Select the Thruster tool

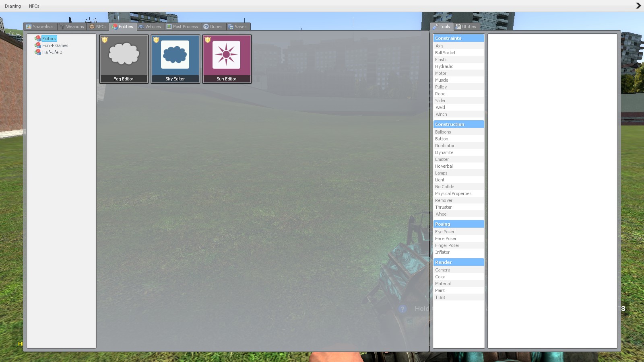pyautogui.click(x=458, y=207)
